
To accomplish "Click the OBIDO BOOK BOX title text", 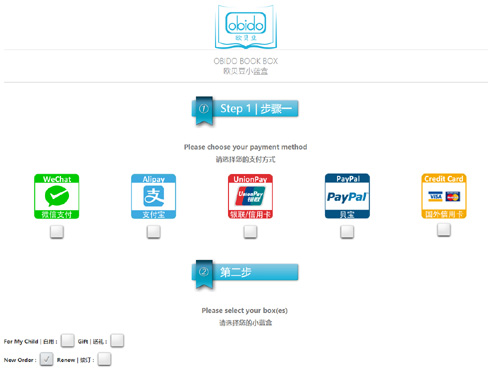I will click(x=246, y=61).
